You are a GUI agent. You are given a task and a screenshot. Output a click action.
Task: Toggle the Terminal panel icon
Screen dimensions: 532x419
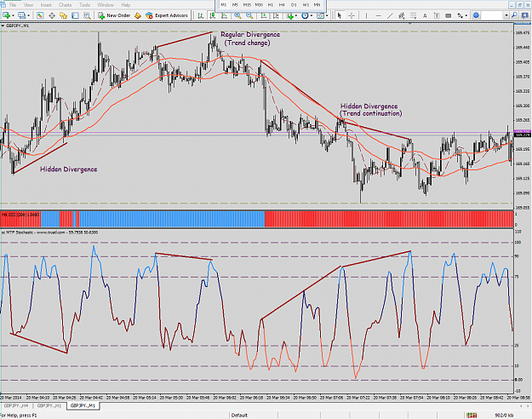click(x=75, y=15)
